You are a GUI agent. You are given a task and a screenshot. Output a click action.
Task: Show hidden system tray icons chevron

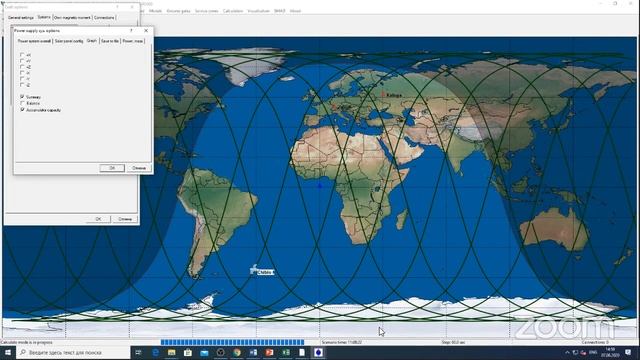click(567, 352)
